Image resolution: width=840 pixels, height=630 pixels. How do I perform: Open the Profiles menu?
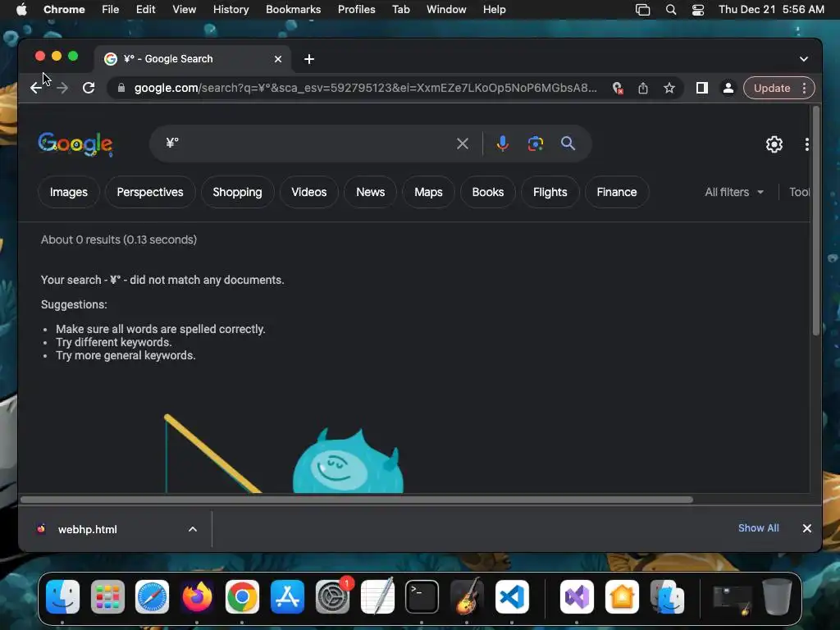click(x=356, y=10)
